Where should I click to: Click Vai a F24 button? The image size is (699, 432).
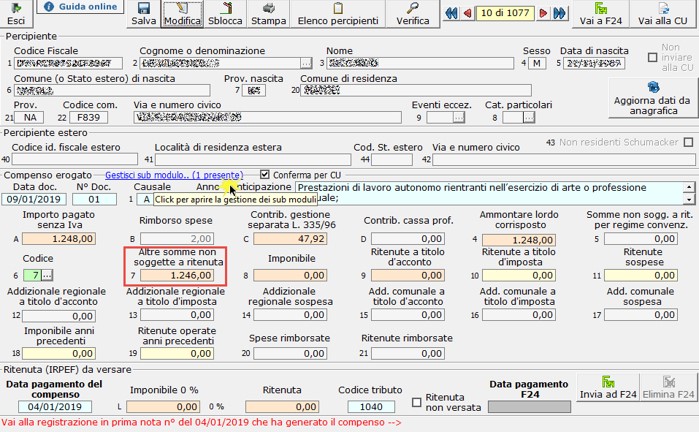[x=600, y=14]
